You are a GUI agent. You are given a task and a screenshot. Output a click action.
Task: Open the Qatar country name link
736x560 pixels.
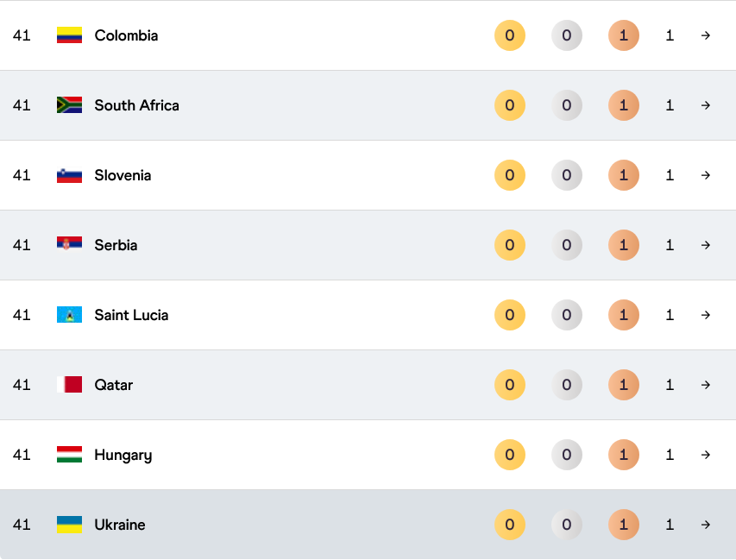(114, 385)
